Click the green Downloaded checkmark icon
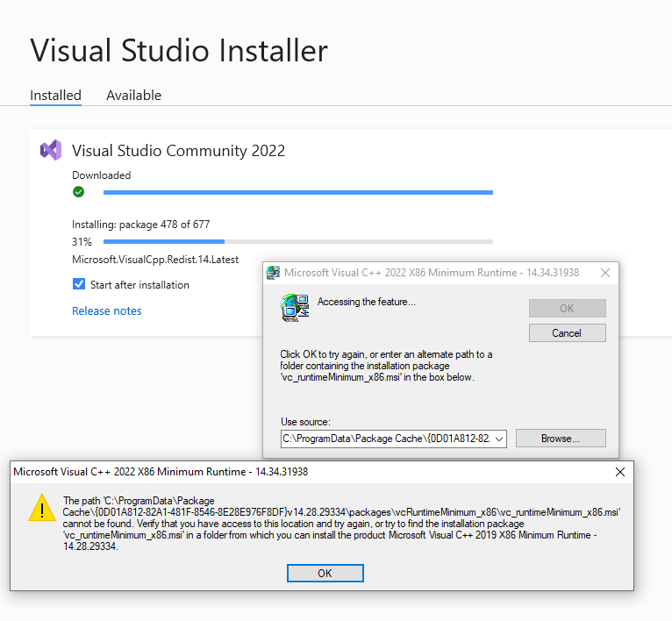 [78, 191]
